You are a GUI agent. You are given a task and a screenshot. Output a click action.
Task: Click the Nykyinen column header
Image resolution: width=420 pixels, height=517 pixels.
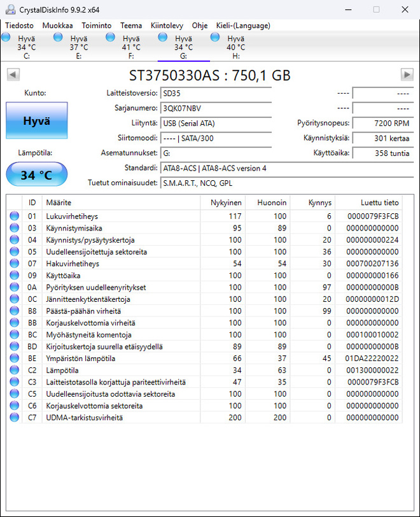223,202
